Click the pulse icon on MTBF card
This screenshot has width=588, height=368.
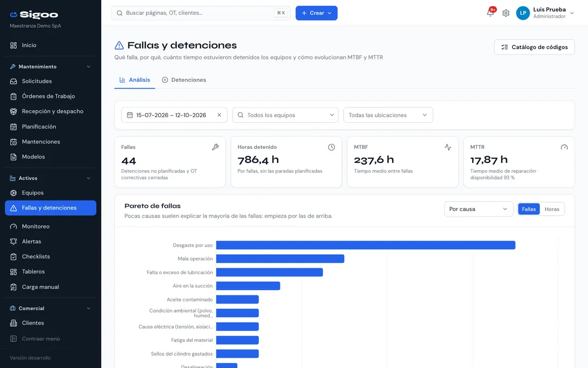448,147
